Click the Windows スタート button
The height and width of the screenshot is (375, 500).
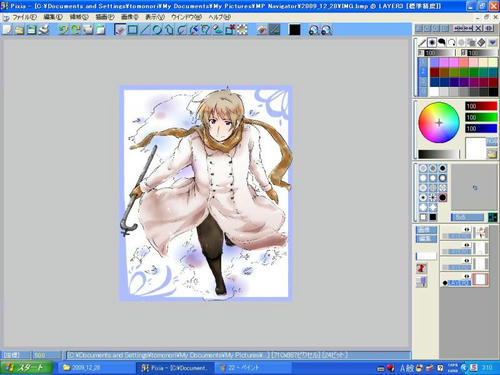26,368
